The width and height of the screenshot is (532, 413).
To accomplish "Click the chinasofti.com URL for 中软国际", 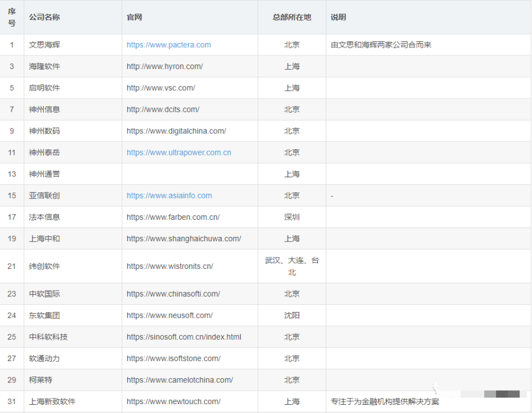I will [173, 294].
